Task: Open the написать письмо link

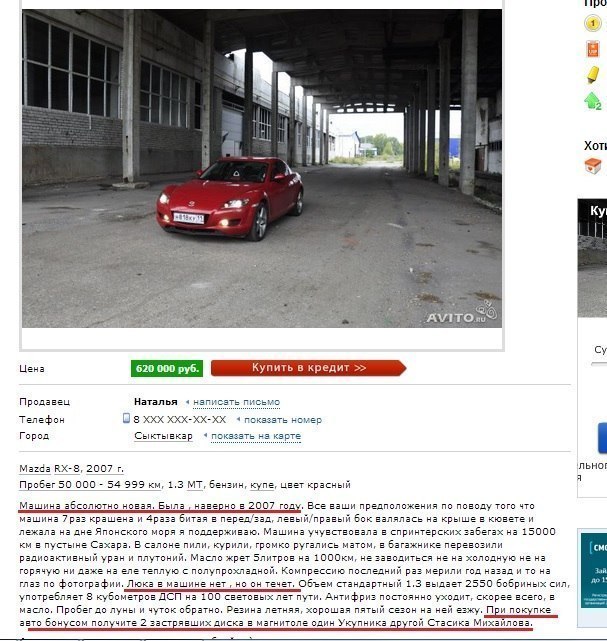Action: (x=236, y=402)
